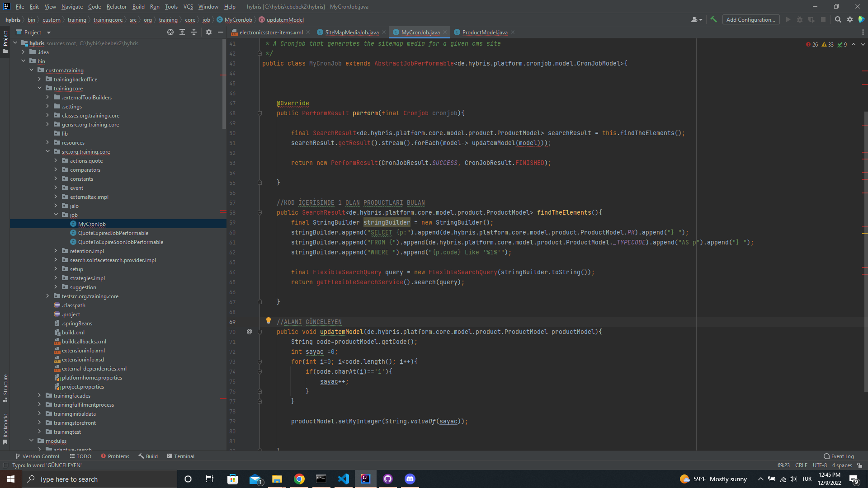The width and height of the screenshot is (868, 488).
Task: Expand the trainingbackoffice folder
Action: (x=39, y=79)
